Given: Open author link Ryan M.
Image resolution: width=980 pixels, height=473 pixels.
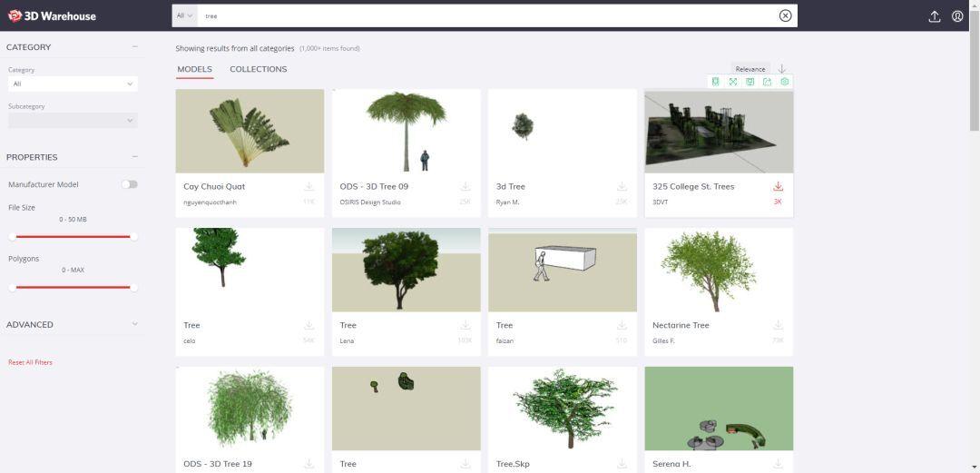Looking at the screenshot, I should point(507,202).
